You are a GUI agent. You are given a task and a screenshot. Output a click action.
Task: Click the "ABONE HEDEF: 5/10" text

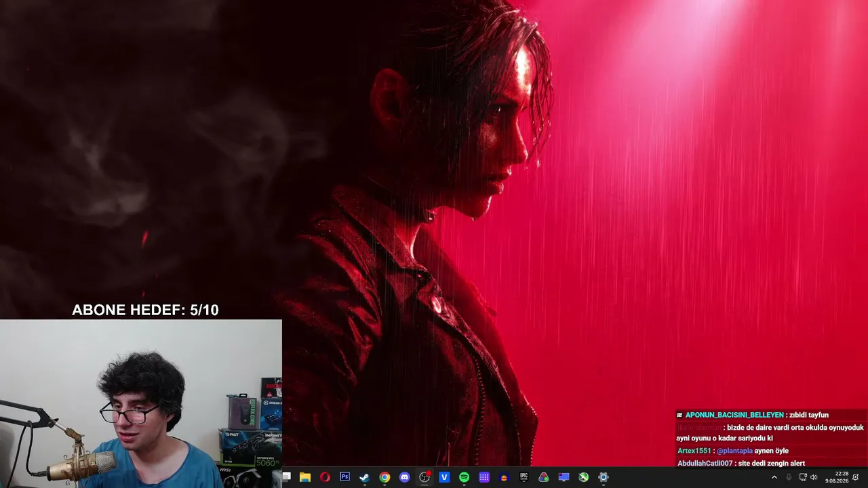coord(145,310)
